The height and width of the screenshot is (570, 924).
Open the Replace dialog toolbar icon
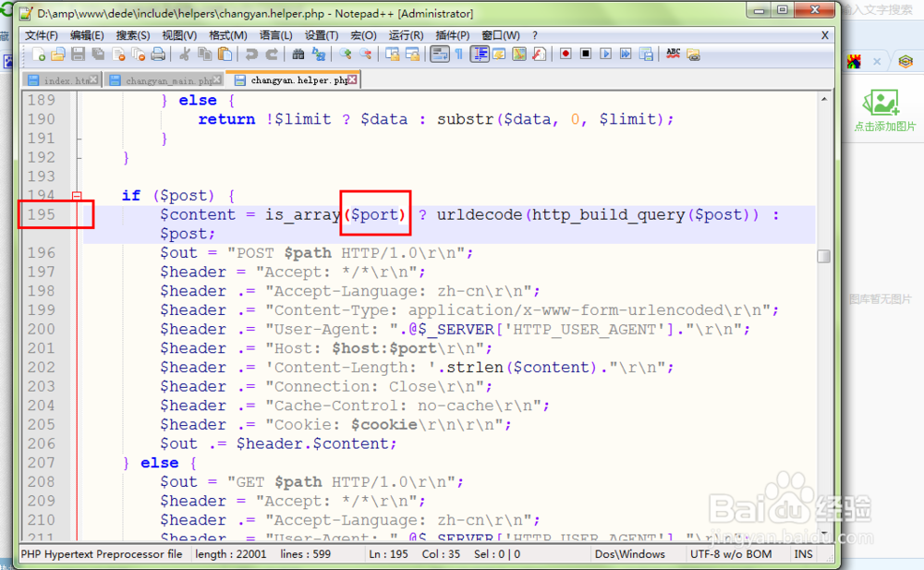(x=318, y=55)
